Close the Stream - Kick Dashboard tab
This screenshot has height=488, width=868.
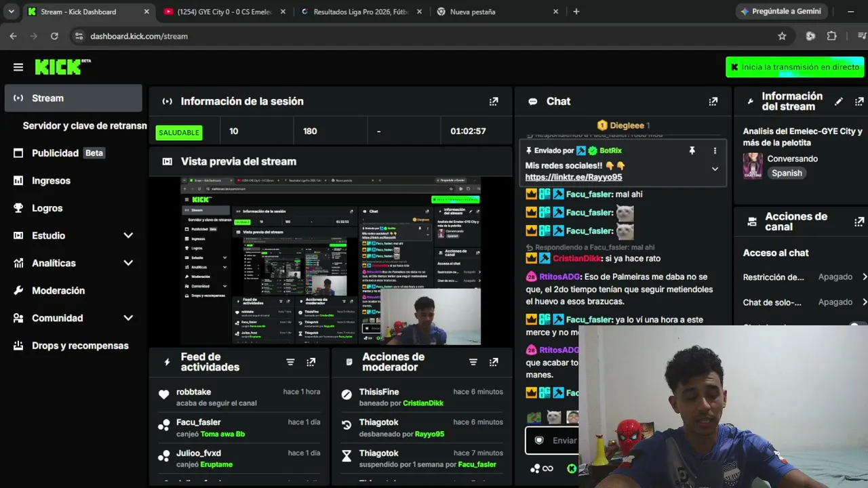tap(147, 12)
